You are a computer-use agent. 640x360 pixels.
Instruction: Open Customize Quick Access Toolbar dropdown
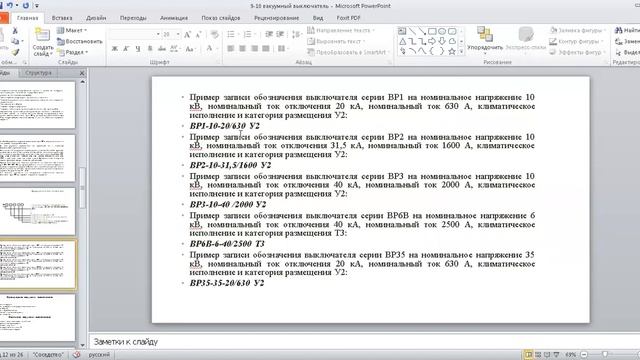coord(37,6)
